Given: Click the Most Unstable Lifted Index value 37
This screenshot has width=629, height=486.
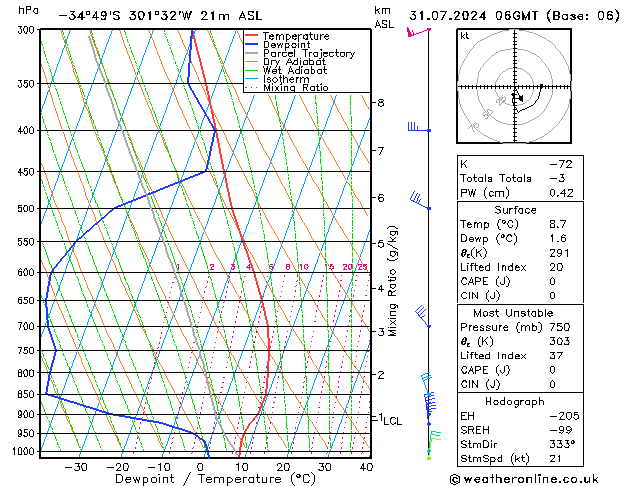Looking at the screenshot, I should point(556,356).
